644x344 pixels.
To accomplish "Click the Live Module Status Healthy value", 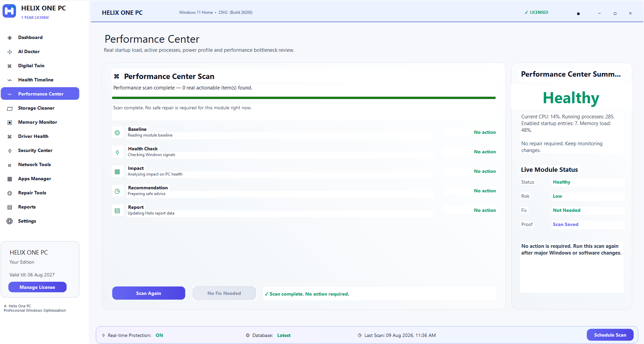I will (x=562, y=182).
